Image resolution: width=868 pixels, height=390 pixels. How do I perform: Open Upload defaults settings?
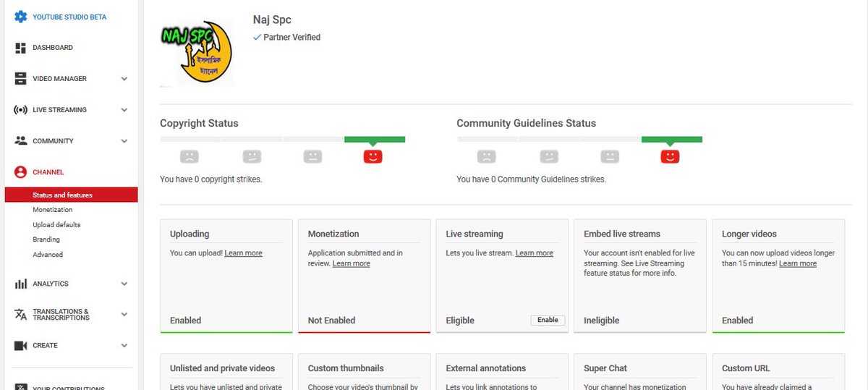pyautogui.click(x=56, y=225)
